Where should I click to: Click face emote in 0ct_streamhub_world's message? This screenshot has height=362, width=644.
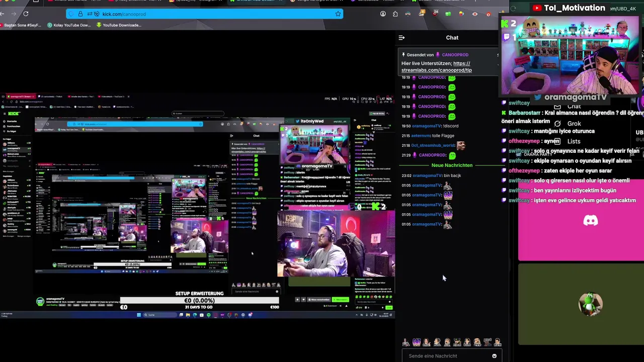(461, 145)
